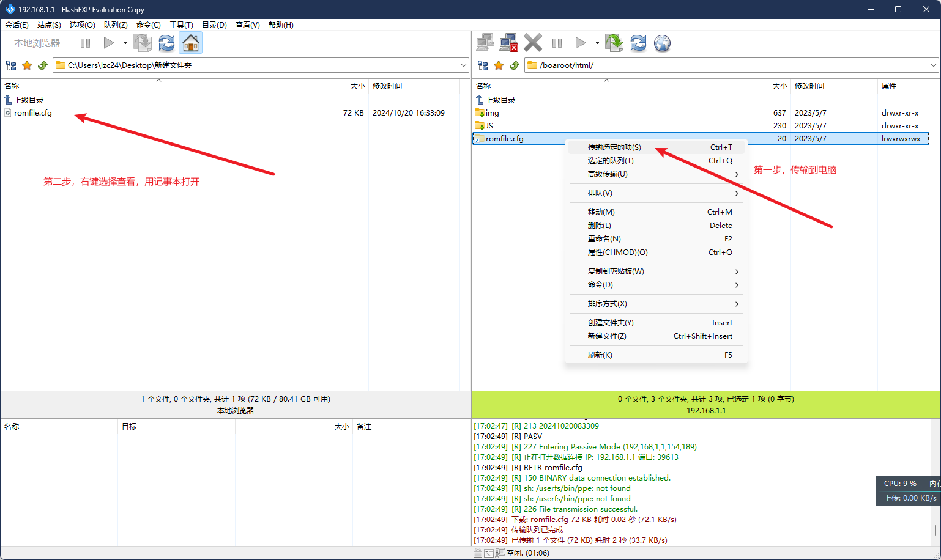Sort the remote list by 修改时间 column
Image resolution: width=941 pixels, height=560 pixels.
click(x=809, y=86)
